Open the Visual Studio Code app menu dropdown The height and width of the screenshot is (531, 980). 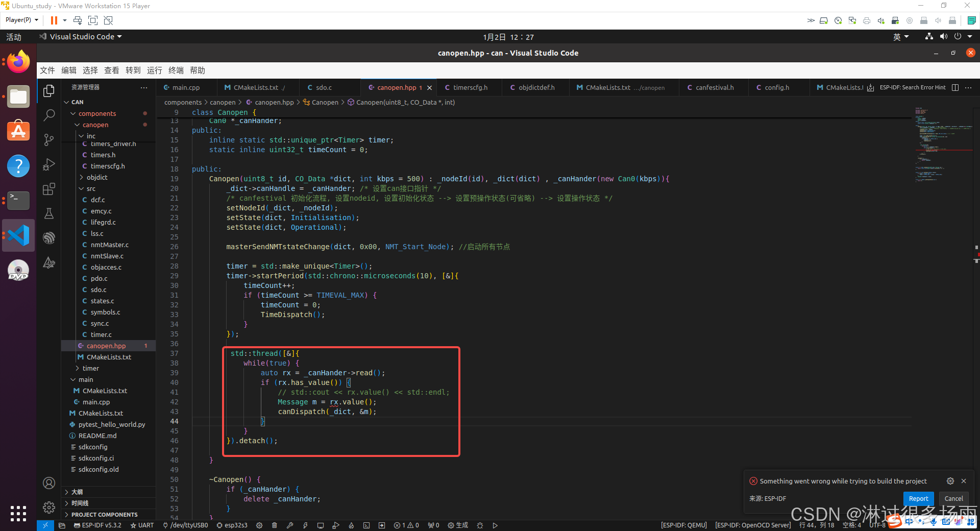(x=81, y=37)
